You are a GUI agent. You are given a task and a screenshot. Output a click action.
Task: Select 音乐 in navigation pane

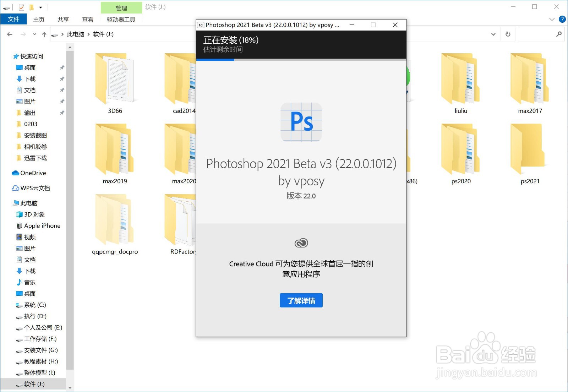click(29, 282)
